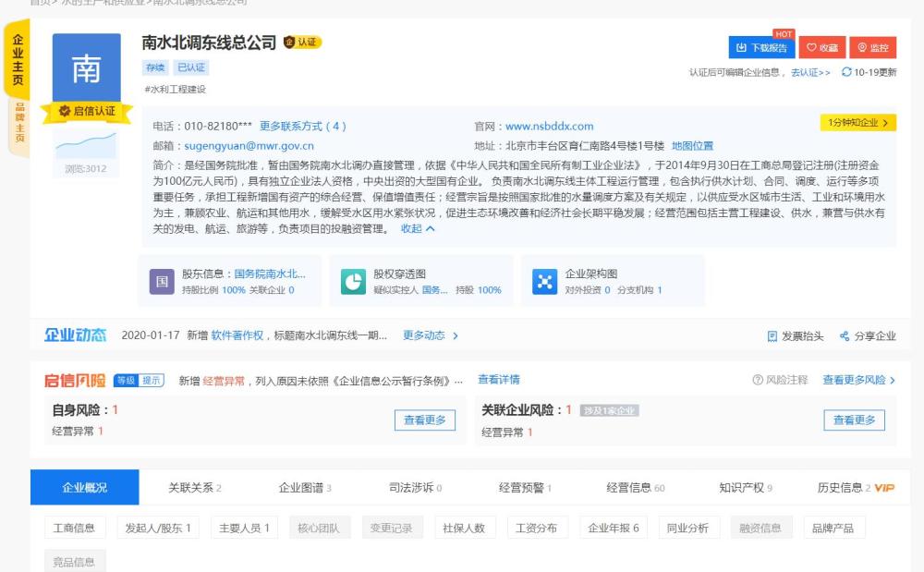Switch to 关联关系 tab
This screenshot has height=572, width=924.
(194, 488)
